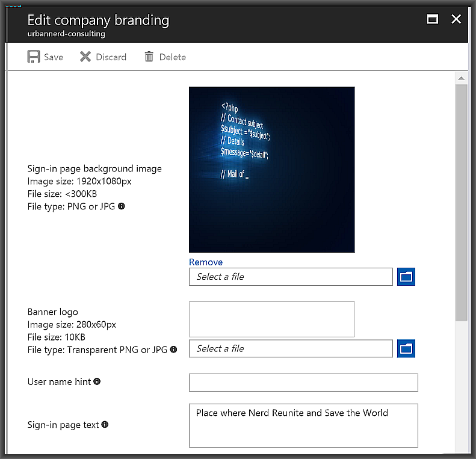Close the Edit company branding blade
Image resolution: width=476 pixels, height=459 pixels.
[456, 19]
